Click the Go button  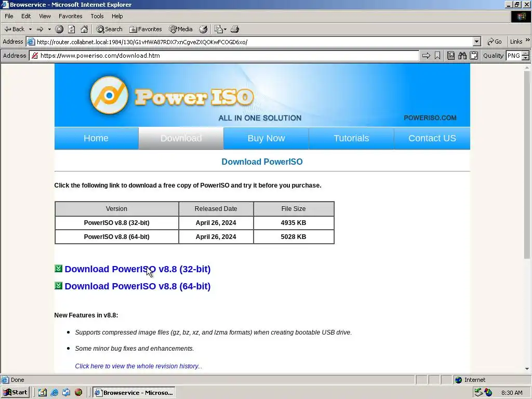pos(495,42)
